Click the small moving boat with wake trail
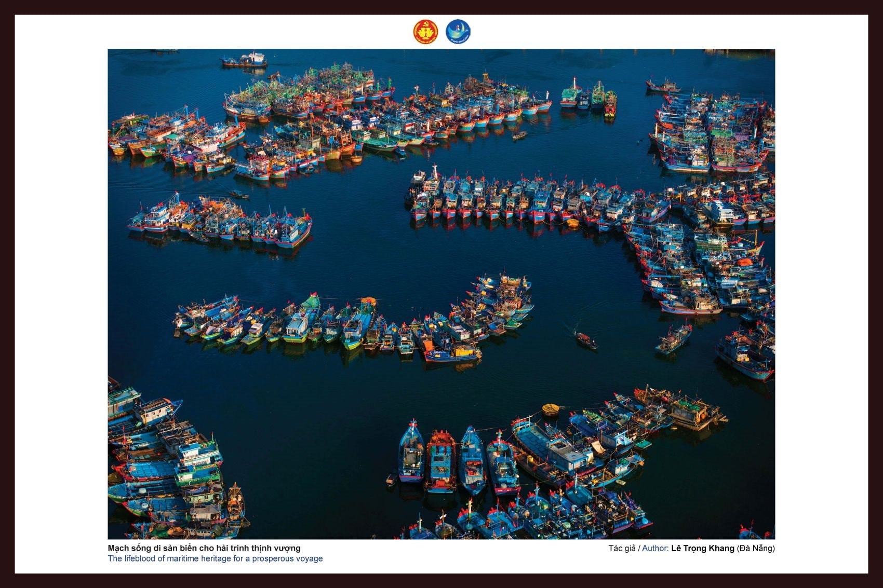 [586, 340]
